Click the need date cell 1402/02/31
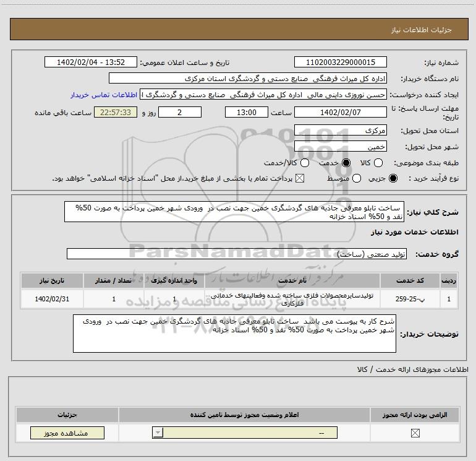 pos(52,299)
